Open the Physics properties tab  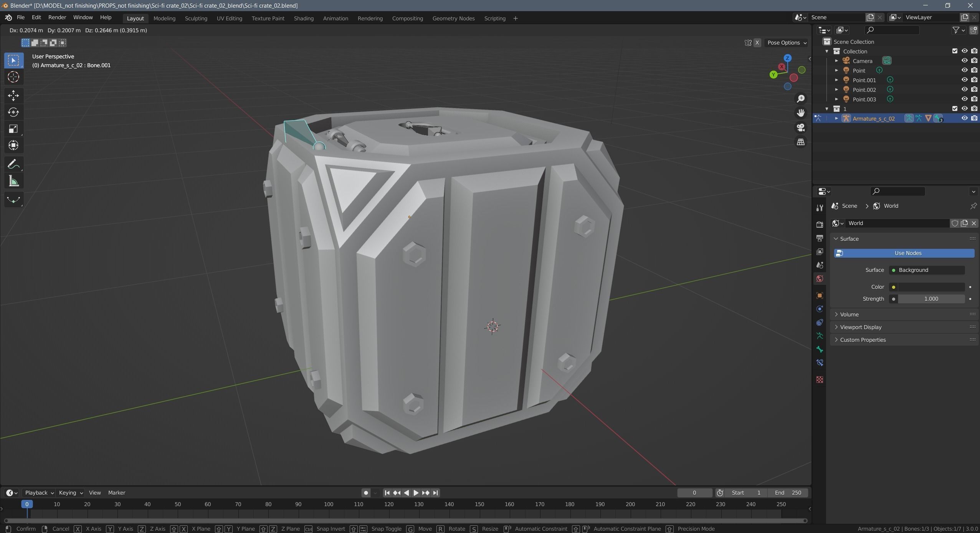(x=820, y=309)
